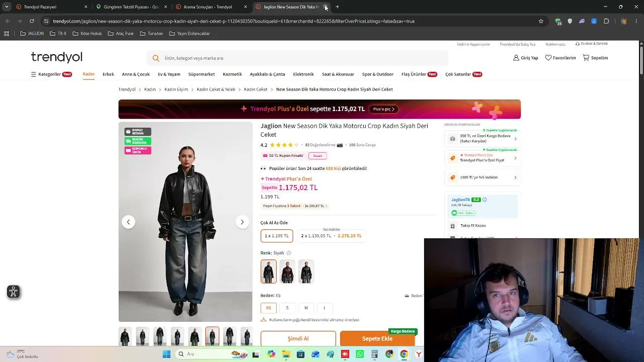Open the bookmarks apps grid icon
The height and width of the screenshot is (362, 644).
[7, 34]
